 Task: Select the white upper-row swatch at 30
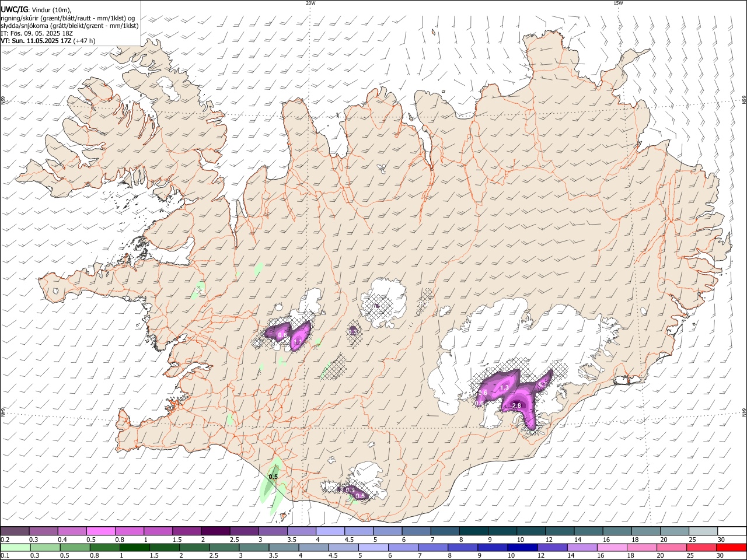731,531
